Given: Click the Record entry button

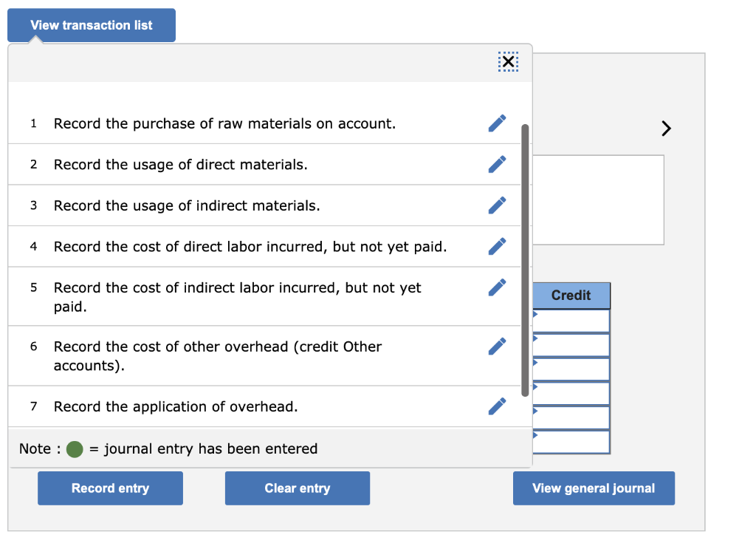Looking at the screenshot, I should 109,488.
